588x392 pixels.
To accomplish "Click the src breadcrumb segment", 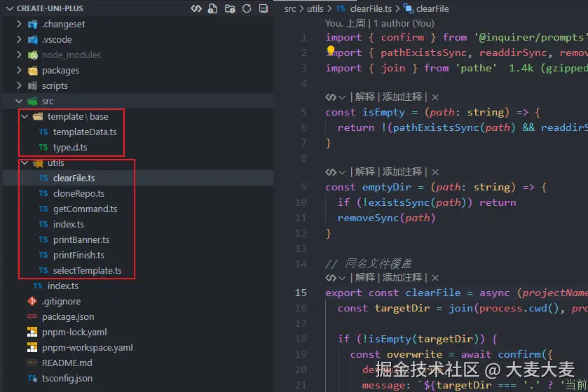I will pos(290,8).
